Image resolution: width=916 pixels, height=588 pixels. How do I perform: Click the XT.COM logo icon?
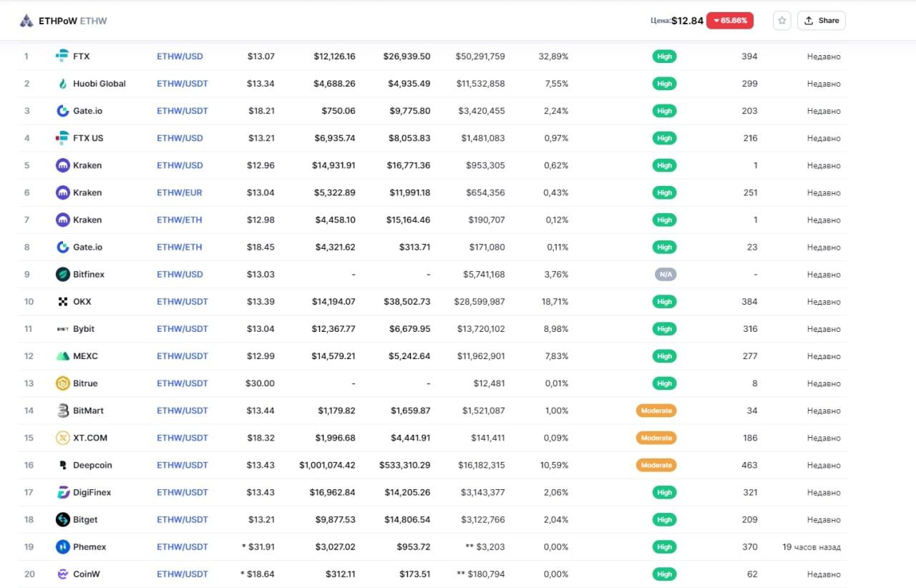tap(62, 438)
